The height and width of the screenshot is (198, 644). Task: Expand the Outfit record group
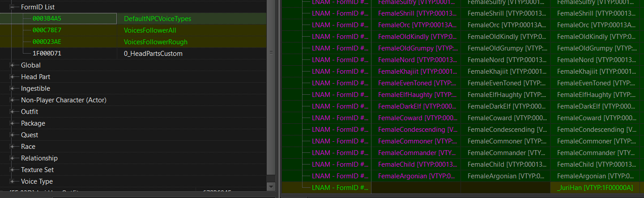[12, 112]
